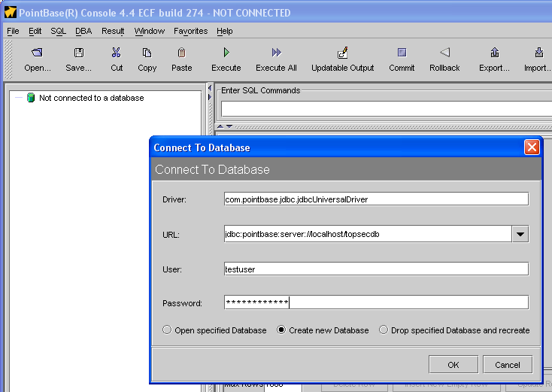Click the Password input field
Image resolution: width=552 pixels, height=392 pixels.
(x=376, y=302)
